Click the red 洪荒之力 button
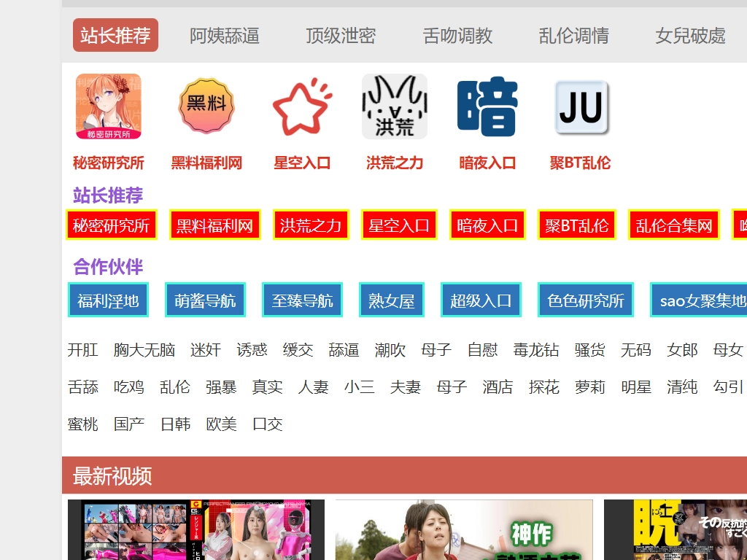The width and height of the screenshot is (747, 560). point(311,225)
